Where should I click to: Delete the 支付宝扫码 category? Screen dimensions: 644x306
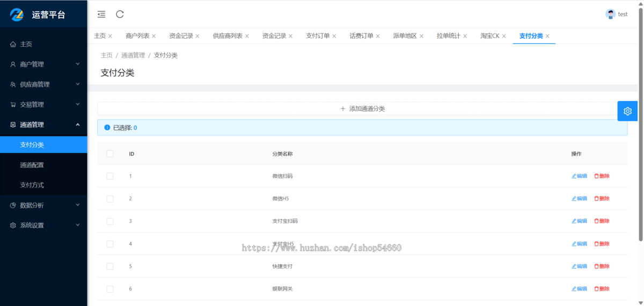tap(602, 221)
